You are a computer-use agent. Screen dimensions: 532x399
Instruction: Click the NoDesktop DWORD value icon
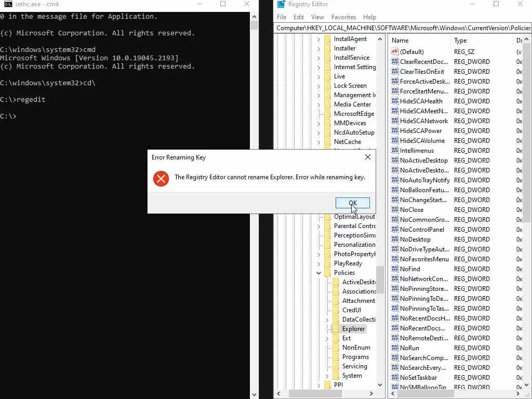[x=395, y=239]
